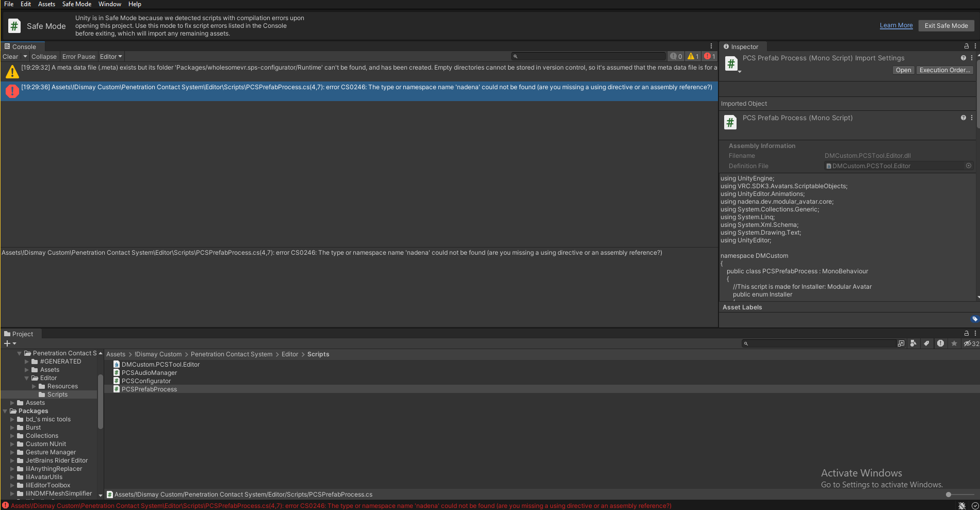Image resolution: width=980 pixels, height=510 pixels.
Task: Click the PCSAudioManager script icon
Action: pos(117,373)
